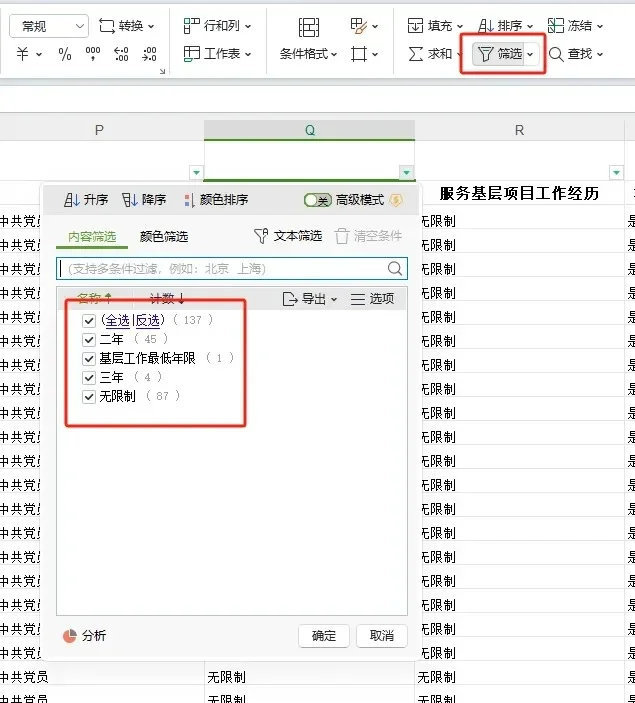Click 颜色排序 color sort

tap(216, 200)
